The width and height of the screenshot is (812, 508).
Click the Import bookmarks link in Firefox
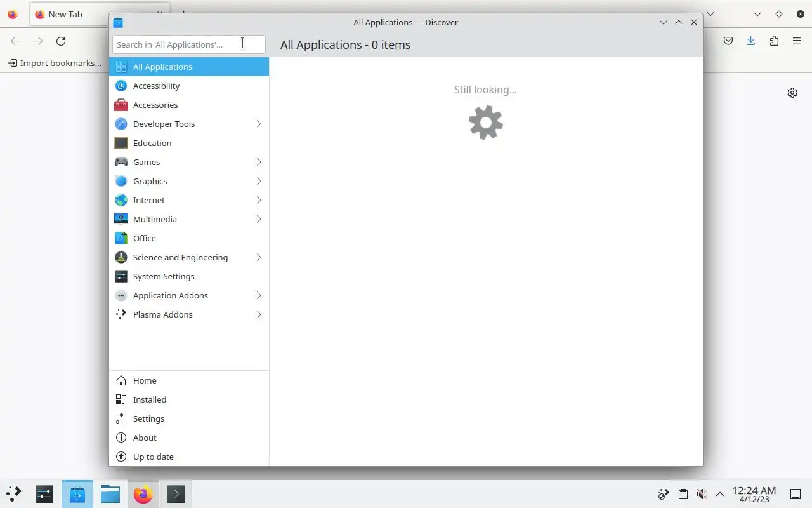(x=55, y=63)
